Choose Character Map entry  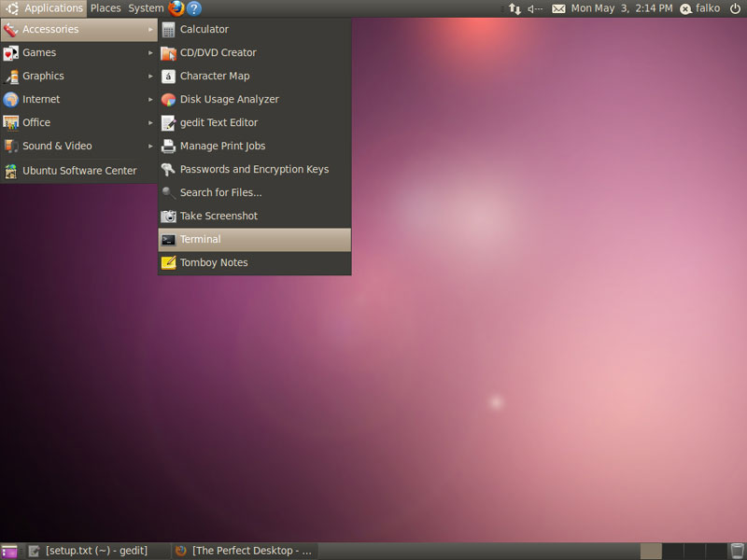pyautogui.click(x=254, y=77)
